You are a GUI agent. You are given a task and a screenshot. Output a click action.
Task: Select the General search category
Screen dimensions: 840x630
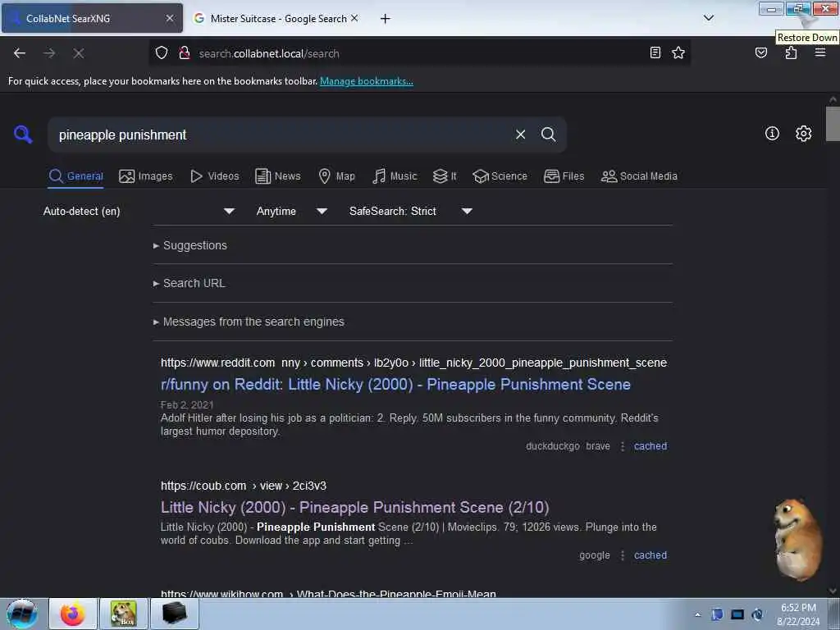[75, 176]
